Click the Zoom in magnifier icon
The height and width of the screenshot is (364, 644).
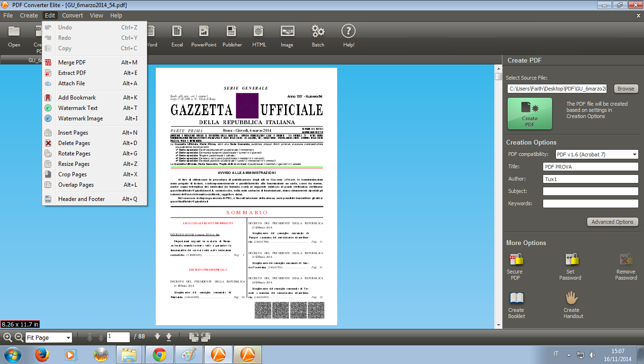point(8,337)
